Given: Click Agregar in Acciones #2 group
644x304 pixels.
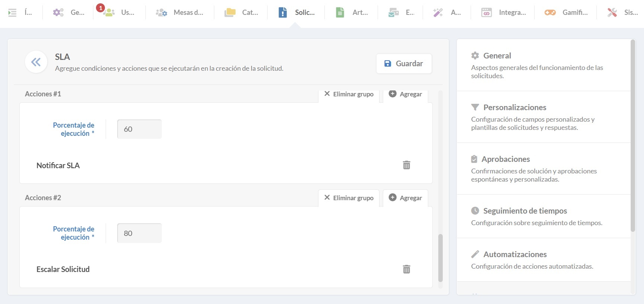Looking at the screenshot, I should pos(405,198).
